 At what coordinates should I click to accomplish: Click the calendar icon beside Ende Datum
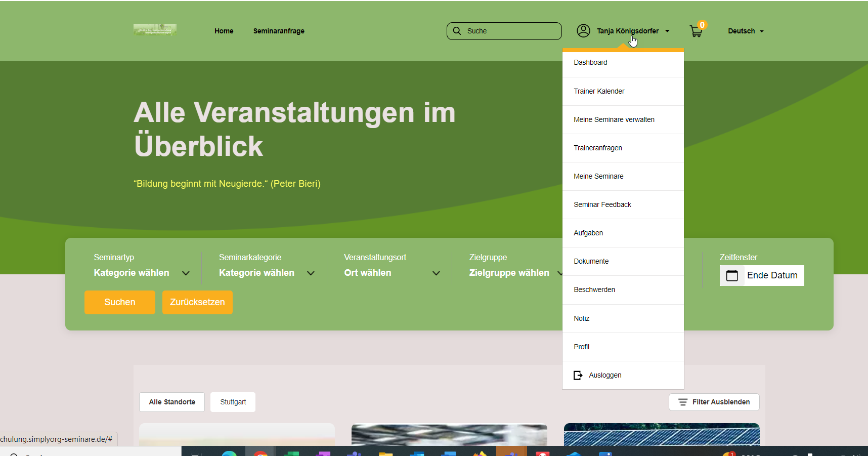coord(732,275)
